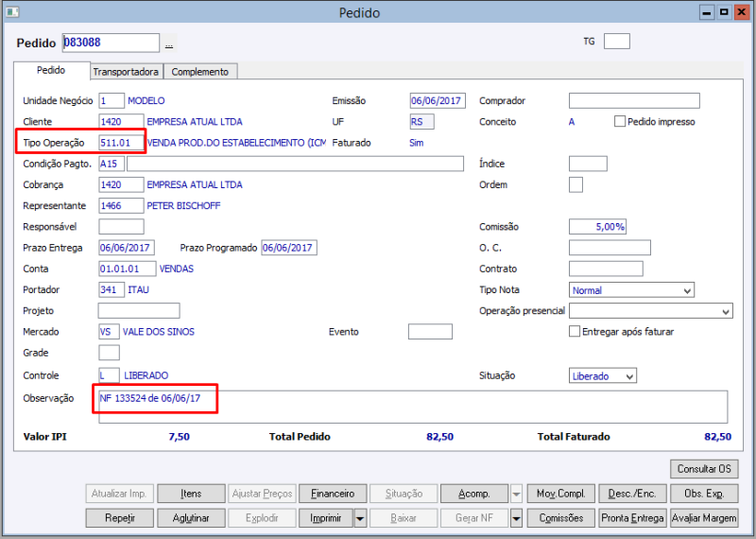Open Mov.Compl. button
The image size is (756, 539).
coord(561,494)
